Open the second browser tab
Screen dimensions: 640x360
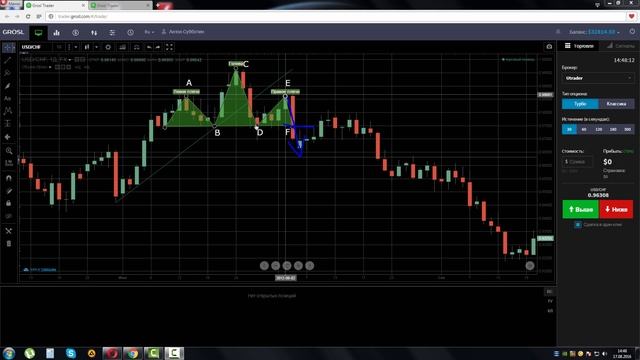click(x=120, y=5)
